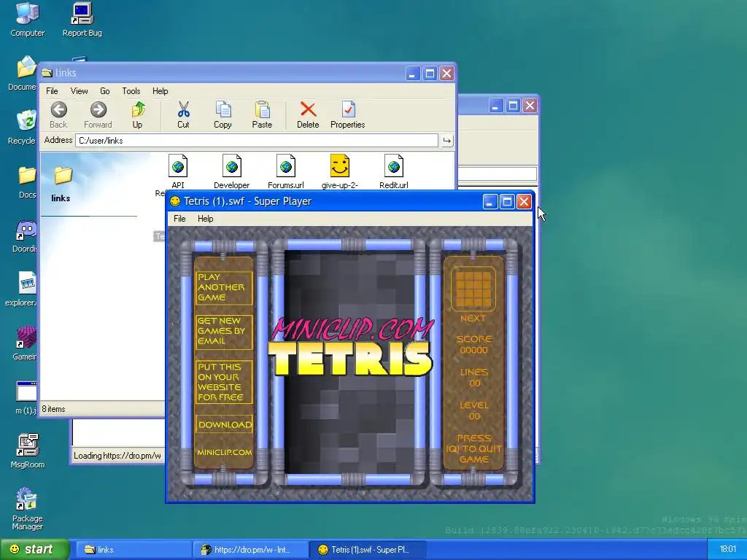Open the Docs folder on desktop
The height and width of the screenshot is (560, 747).
(x=27, y=175)
